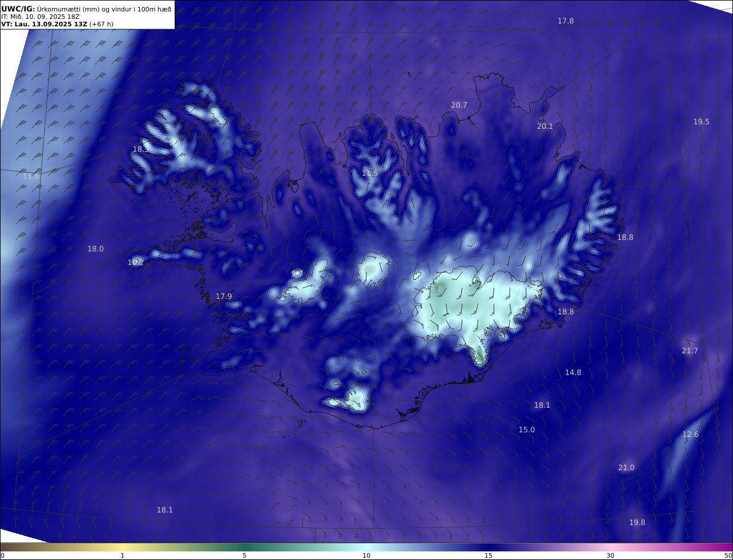
Task: Click the 15.0 value label
Action: coord(527,429)
